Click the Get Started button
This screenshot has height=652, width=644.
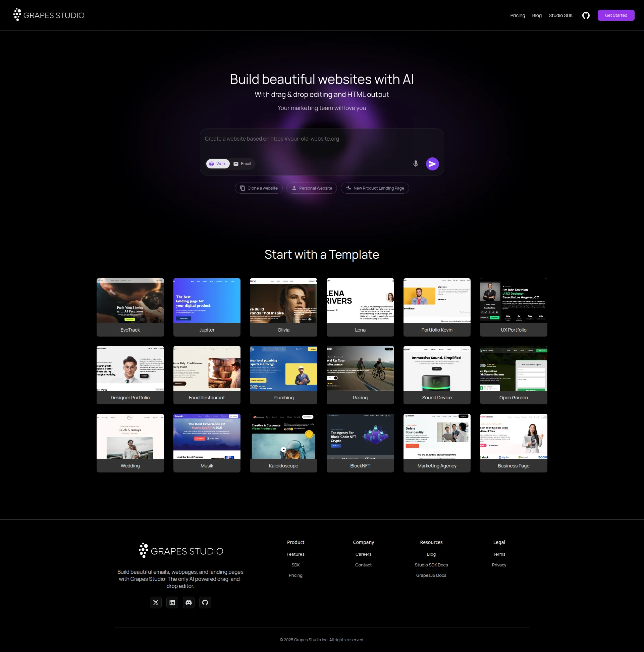[x=616, y=15]
